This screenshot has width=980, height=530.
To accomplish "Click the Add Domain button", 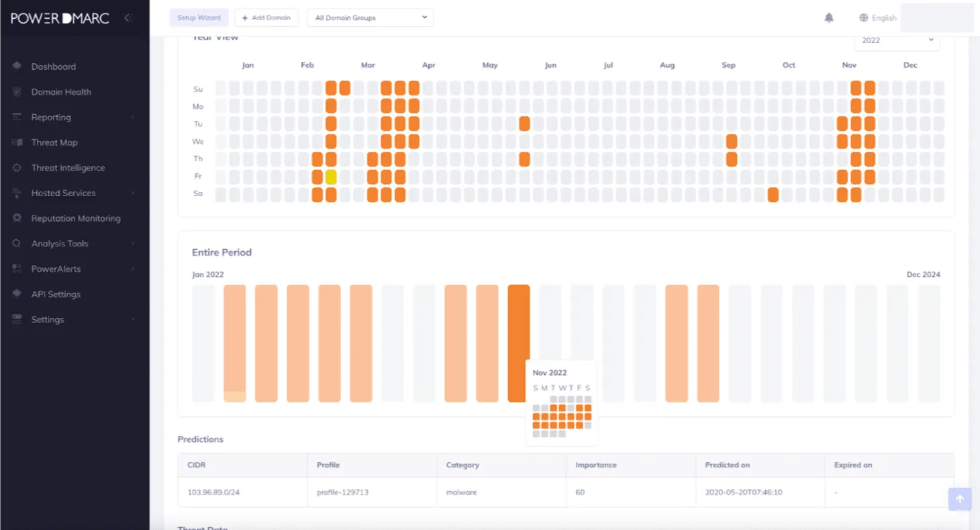I will 266,17.
